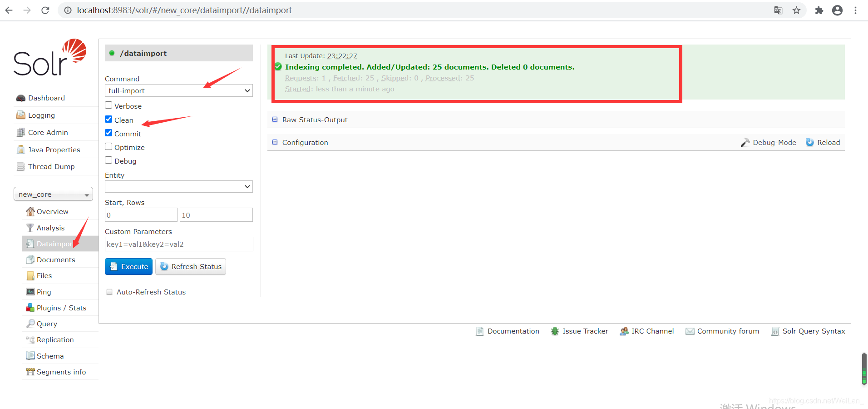868x409 pixels.
Task: Open the new_core core selector dropdown
Action: [x=53, y=194]
